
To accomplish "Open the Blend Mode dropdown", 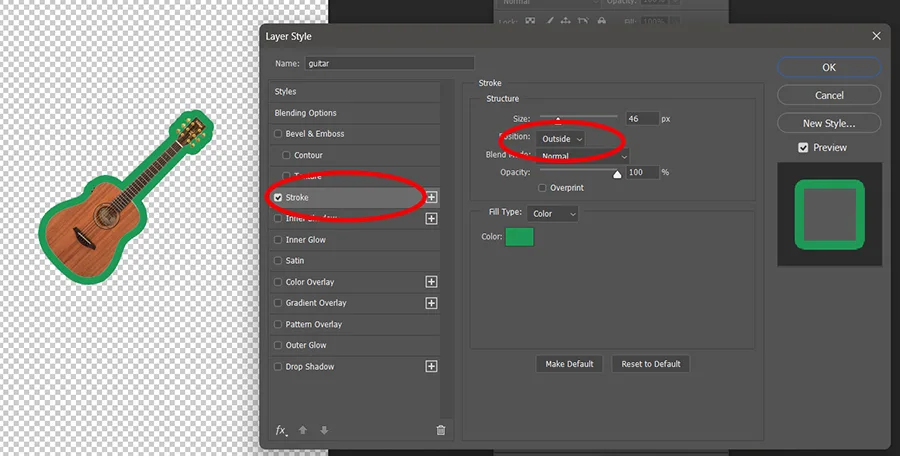I will [583, 157].
